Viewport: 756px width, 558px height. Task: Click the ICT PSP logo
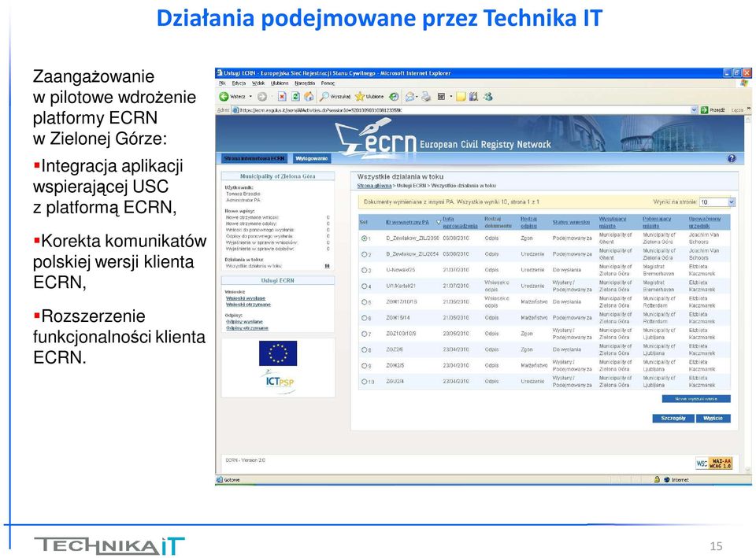280,382
